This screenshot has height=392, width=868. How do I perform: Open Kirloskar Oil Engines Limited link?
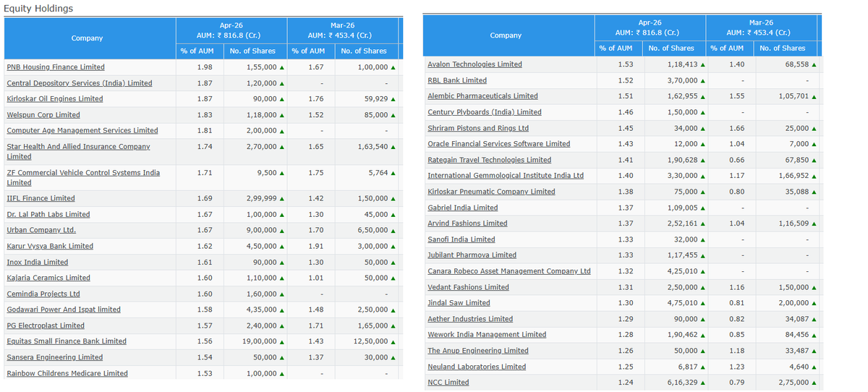pyautogui.click(x=55, y=99)
